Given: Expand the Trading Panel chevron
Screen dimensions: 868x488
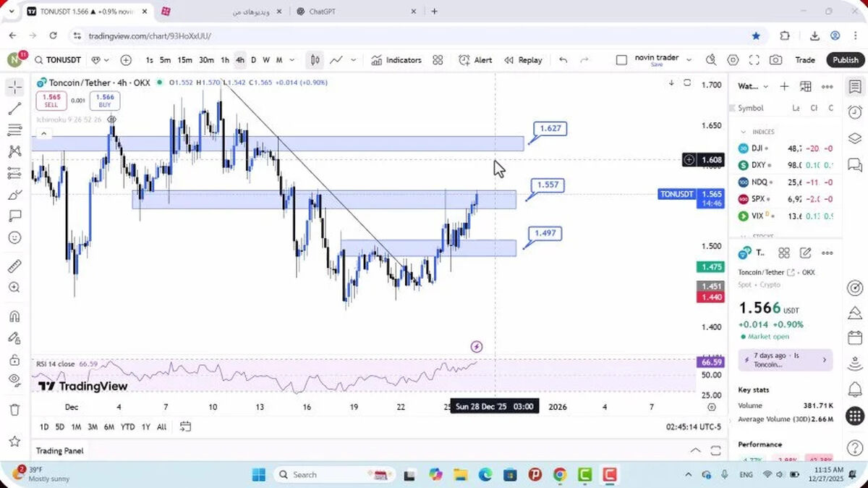Looking at the screenshot, I should pyautogui.click(x=695, y=450).
